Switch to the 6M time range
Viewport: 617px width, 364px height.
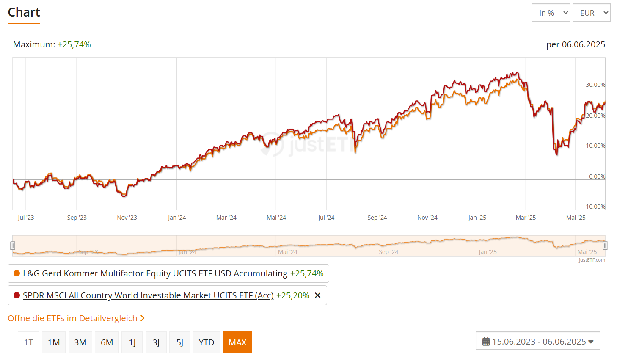(107, 342)
